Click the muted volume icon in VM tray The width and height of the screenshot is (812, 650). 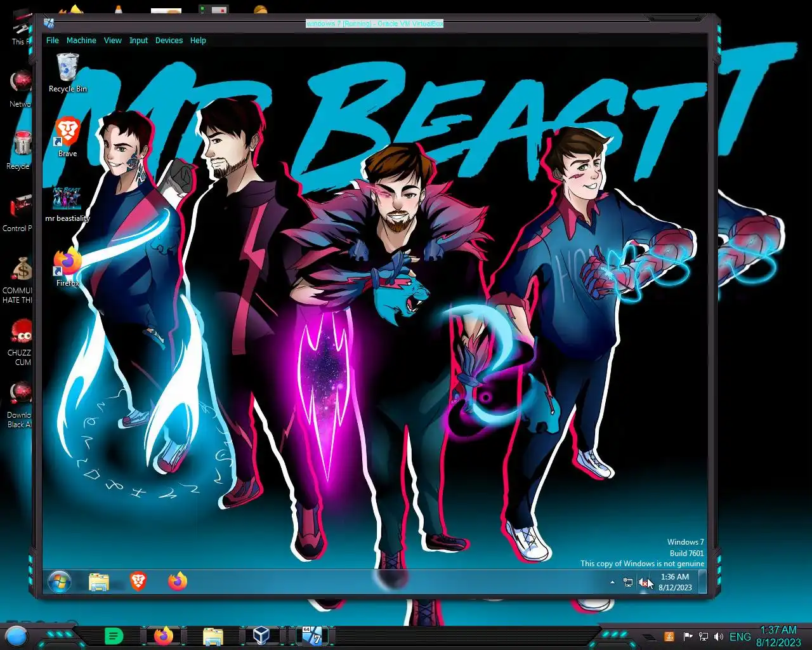click(x=643, y=582)
